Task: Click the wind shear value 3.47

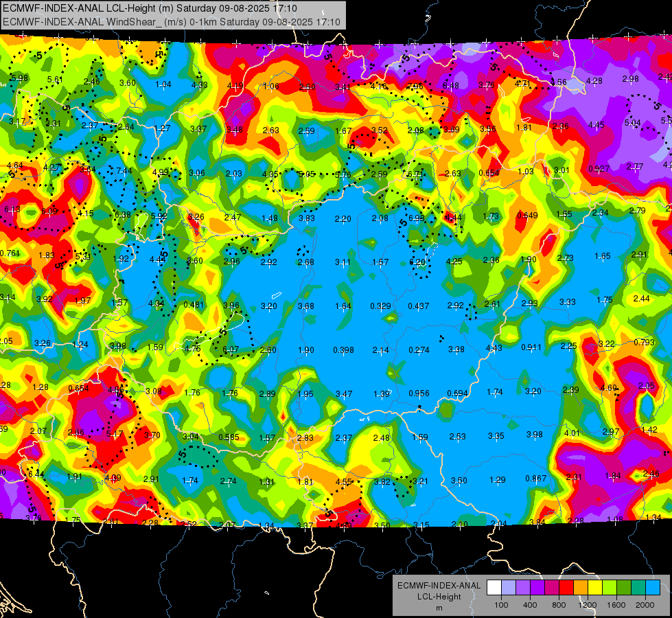Action: pyautogui.click(x=344, y=393)
